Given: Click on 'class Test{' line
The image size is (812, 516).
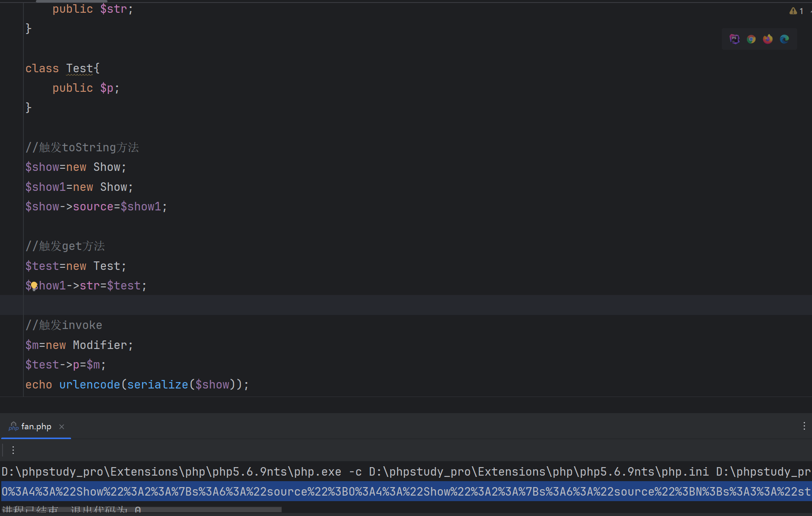Looking at the screenshot, I should pos(63,68).
